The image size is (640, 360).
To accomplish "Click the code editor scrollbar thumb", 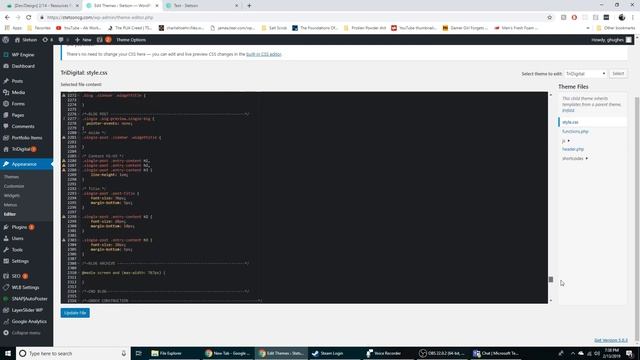I will pyautogui.click(x=551, y=280).
